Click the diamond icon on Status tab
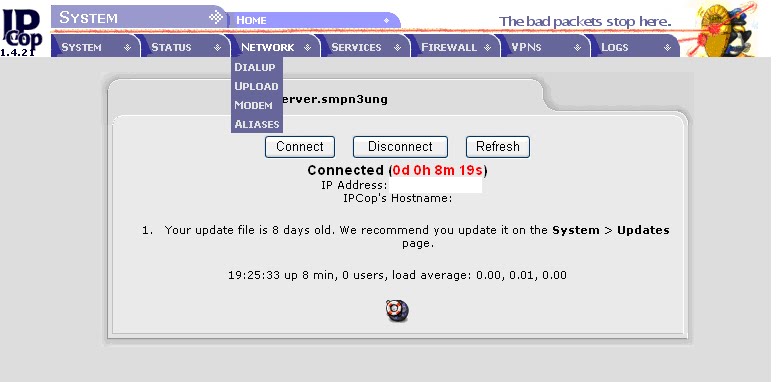This screenshot has width=779, height=382. click(x=218, y=48)
